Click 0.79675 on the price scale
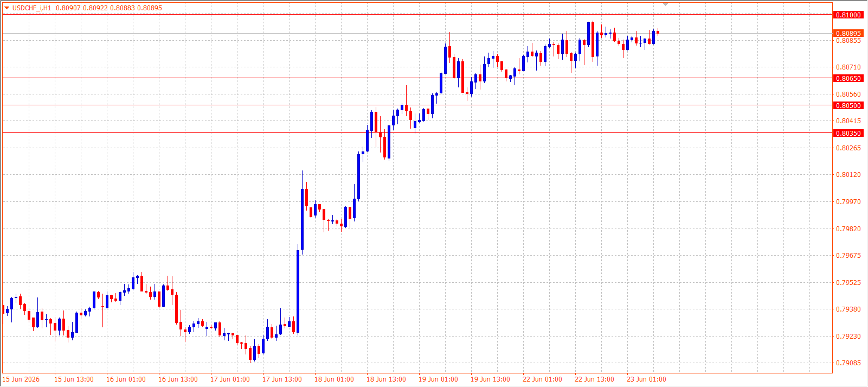 [848, 255]
